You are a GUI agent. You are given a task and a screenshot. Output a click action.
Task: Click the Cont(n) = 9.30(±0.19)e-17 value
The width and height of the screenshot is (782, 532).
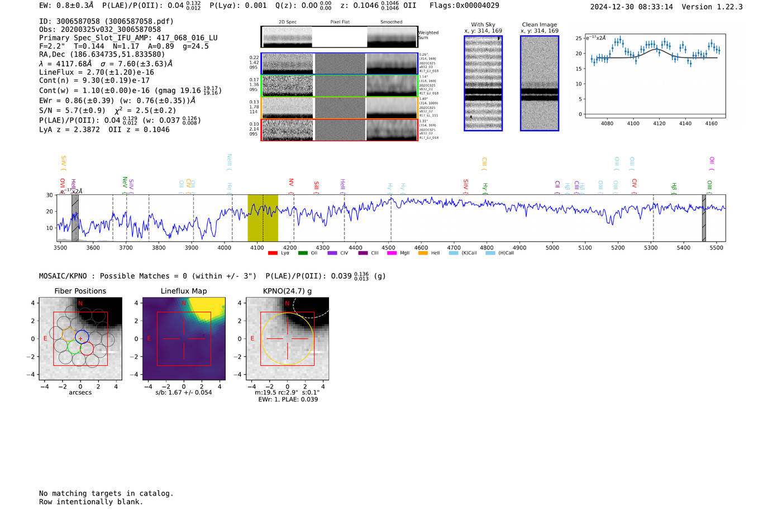94,80
